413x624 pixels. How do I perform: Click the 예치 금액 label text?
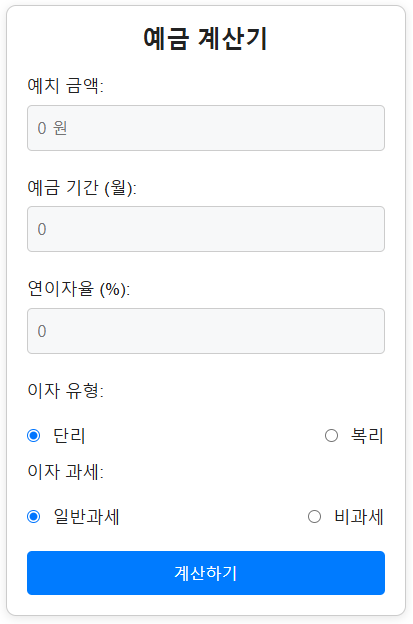[x=65, y=86]
